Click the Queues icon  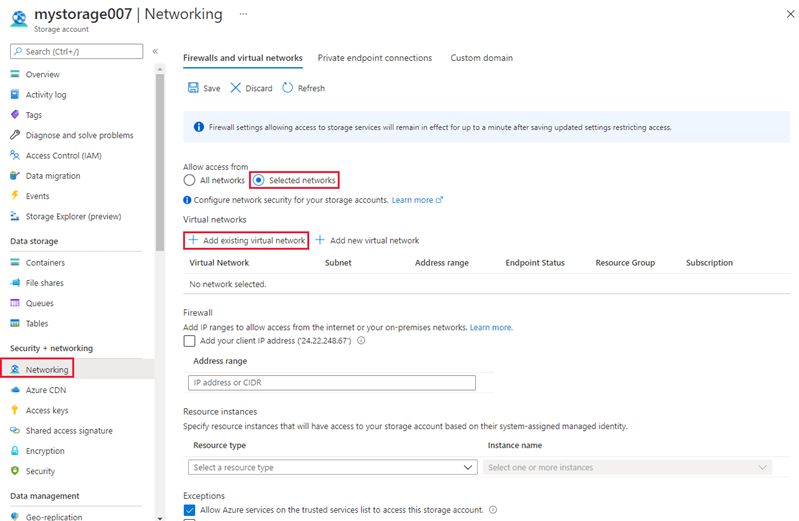(15, 303)
